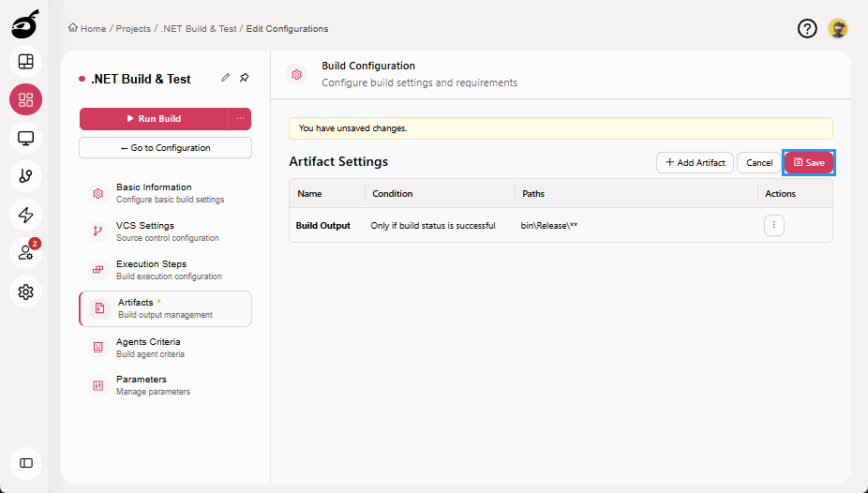The image size is (868, 493).
Task: Click the You have unsaved changes banner
Action: click(561, 128)
